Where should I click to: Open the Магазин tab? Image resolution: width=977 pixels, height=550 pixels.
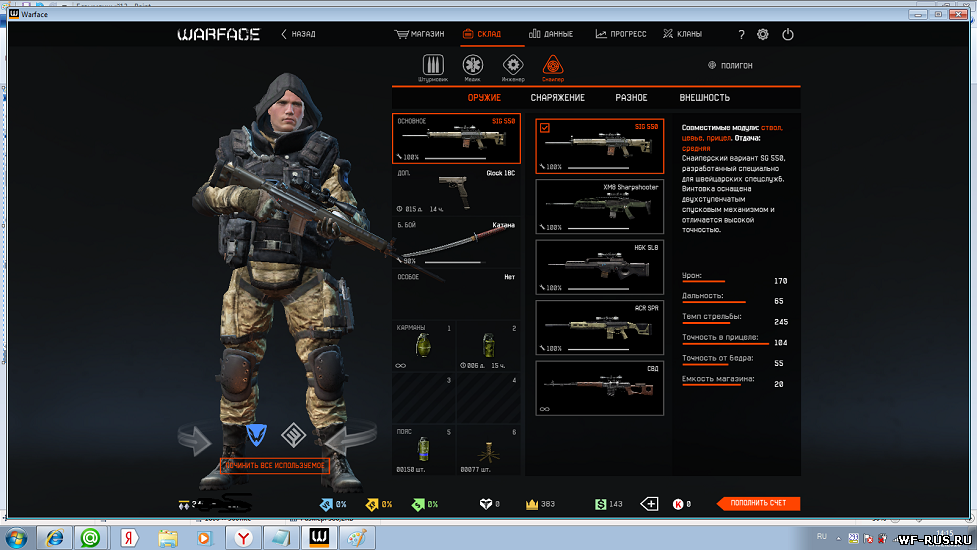(419, 34)
